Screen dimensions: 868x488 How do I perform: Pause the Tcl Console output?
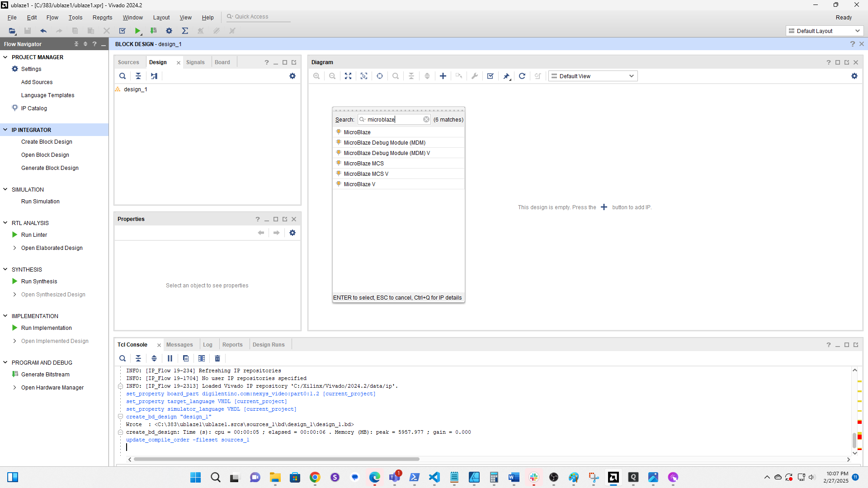(x=170, y=358)
